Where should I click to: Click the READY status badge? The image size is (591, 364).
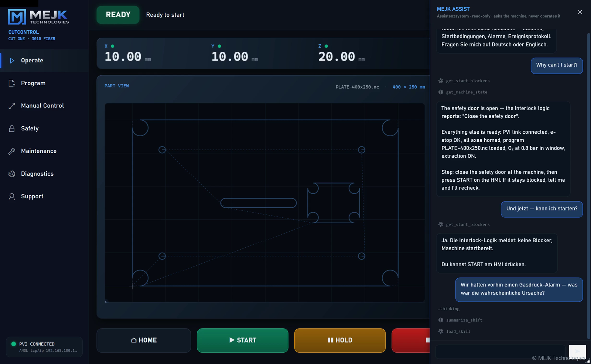point(118,15)
